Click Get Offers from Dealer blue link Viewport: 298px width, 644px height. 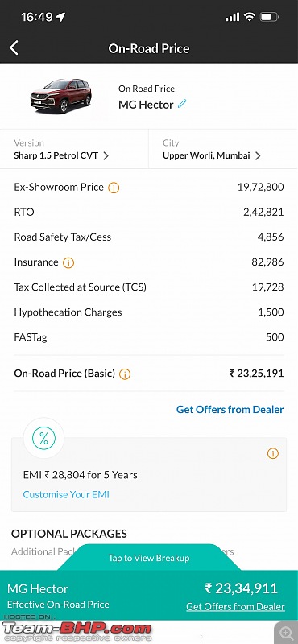(x=230, y=410)
